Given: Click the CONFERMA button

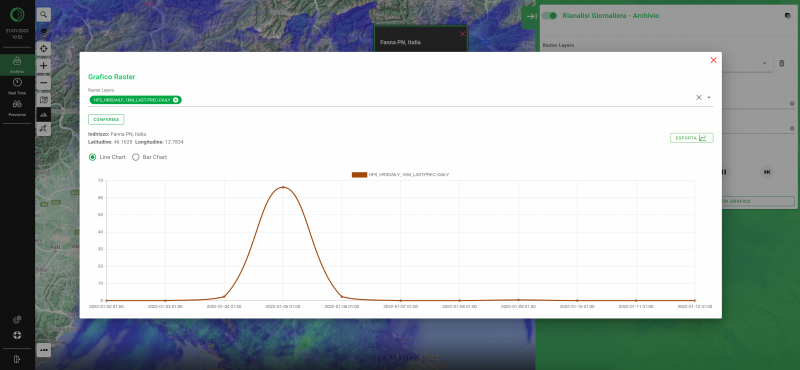Looking at the screenshot, I should pos(106,119).
